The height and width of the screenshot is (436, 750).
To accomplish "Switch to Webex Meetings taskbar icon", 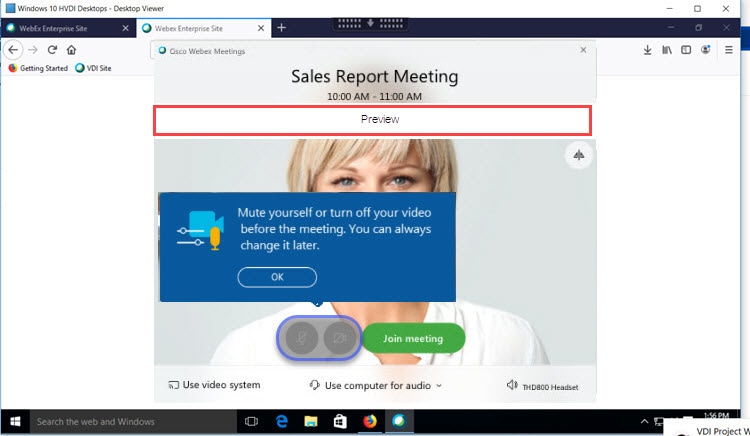I will (x=399, y=422).
